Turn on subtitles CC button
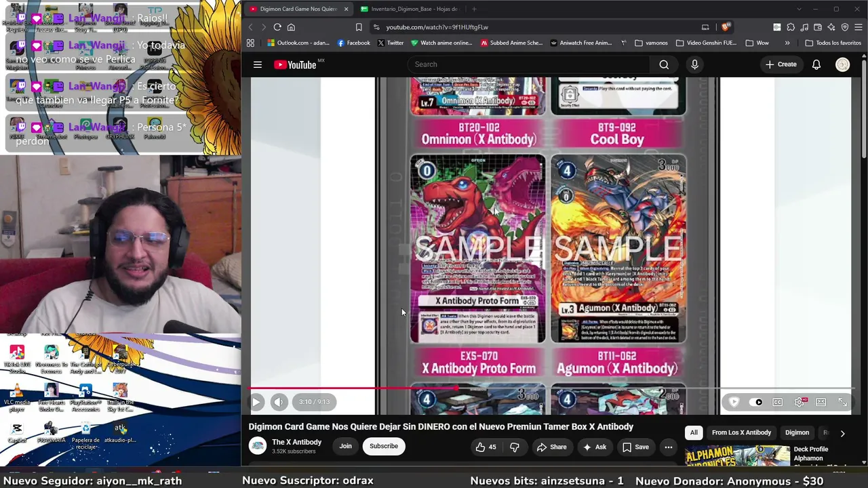This screenshot has height=488, width=868. [778, 402]
